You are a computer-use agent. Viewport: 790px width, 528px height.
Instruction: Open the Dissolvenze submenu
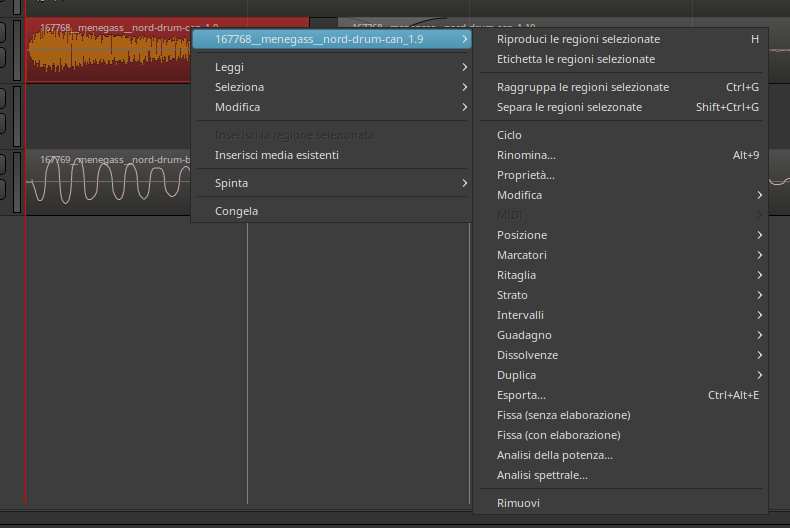point(527,355)
